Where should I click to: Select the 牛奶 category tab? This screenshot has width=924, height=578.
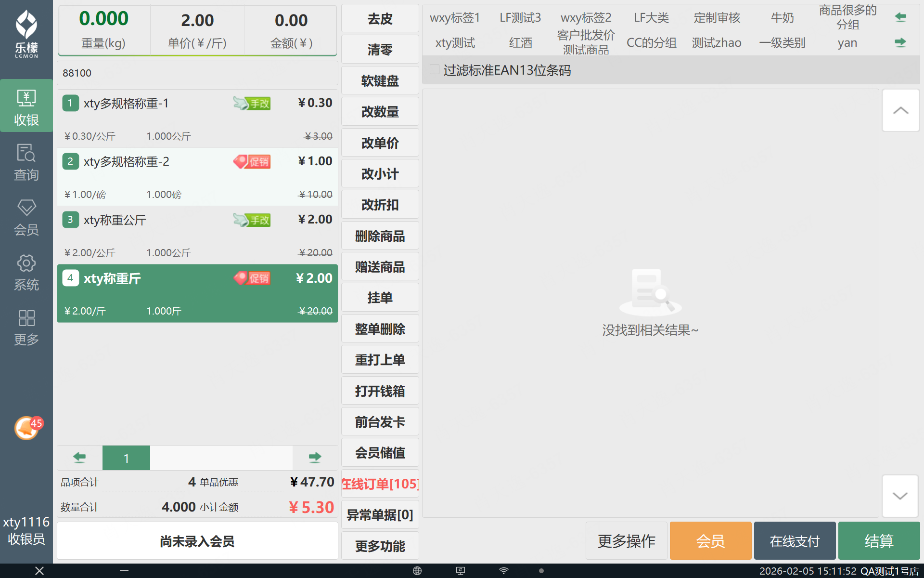tap(782, 18)
